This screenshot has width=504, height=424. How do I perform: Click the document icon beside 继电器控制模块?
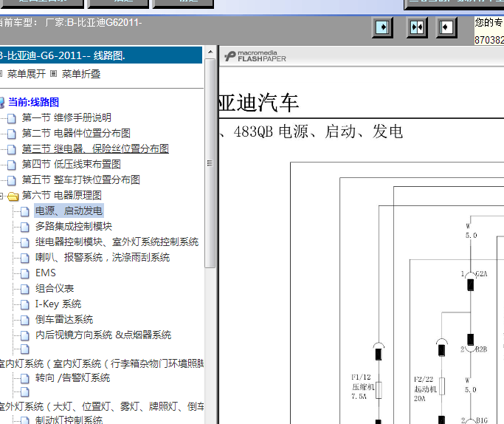25,242
